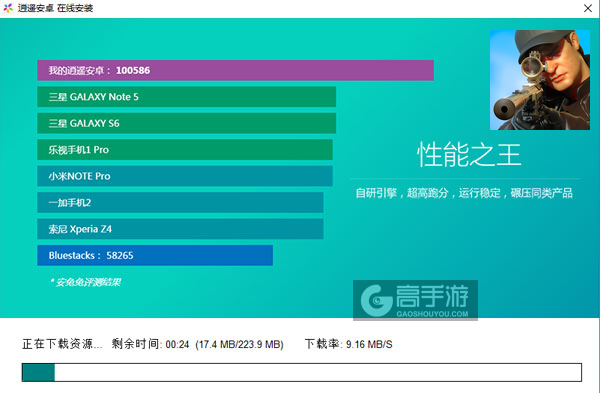Click the 性能之王 heading
Screen dimensions: 600x393
pyautogui.click(x=469, y=155)
